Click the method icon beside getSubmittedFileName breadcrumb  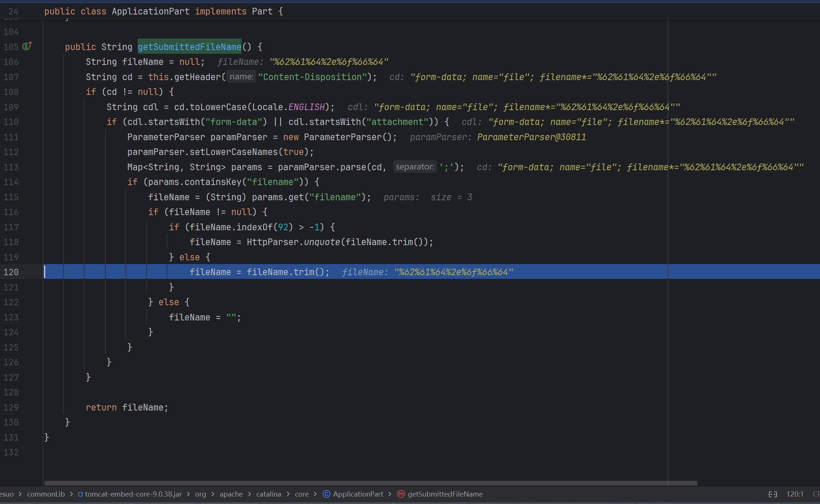(x=401, y=494)
